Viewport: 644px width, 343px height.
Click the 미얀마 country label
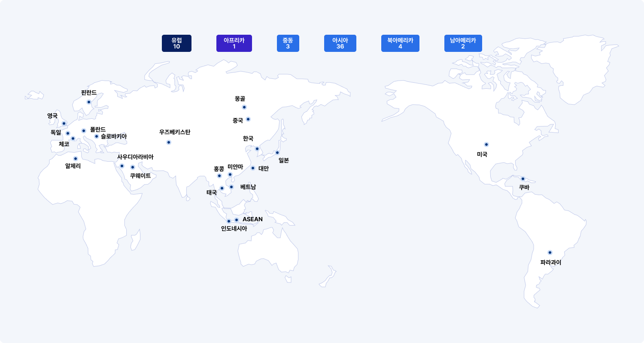236,167
